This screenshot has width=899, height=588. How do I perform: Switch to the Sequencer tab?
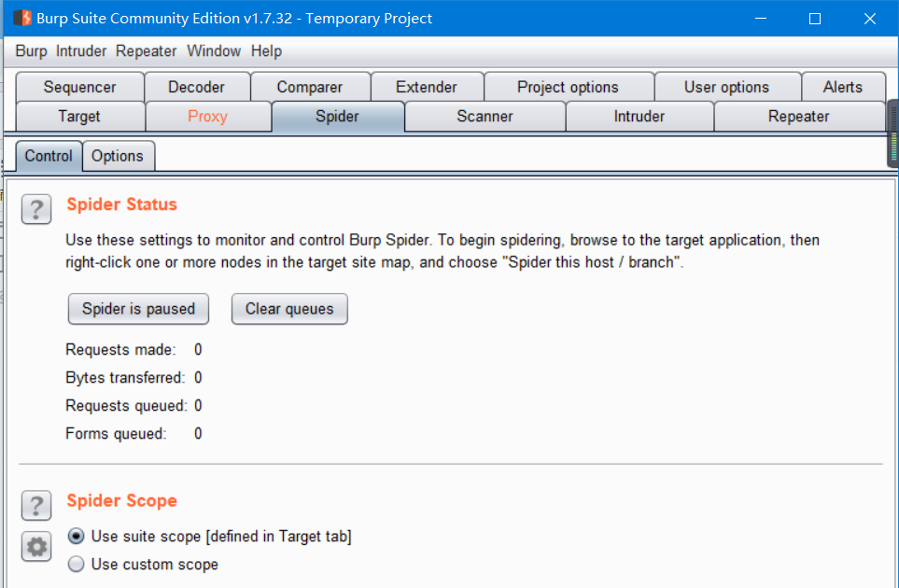pos(79,87)
